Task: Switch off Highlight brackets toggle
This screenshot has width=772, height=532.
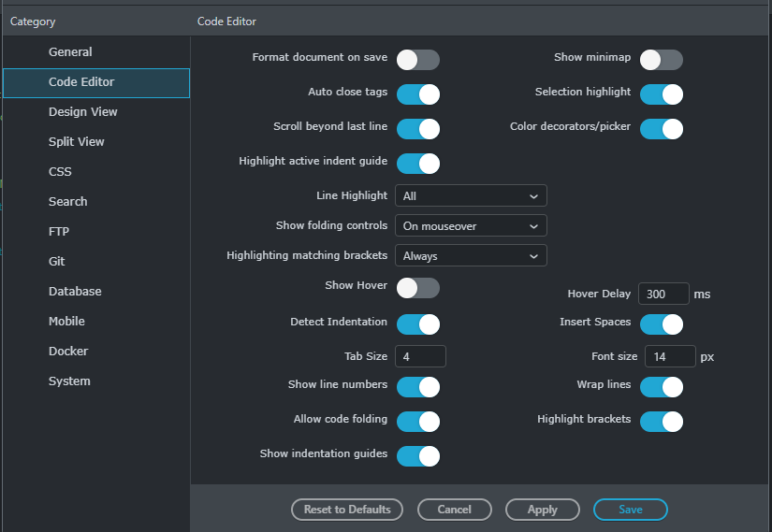Action: 662,422
